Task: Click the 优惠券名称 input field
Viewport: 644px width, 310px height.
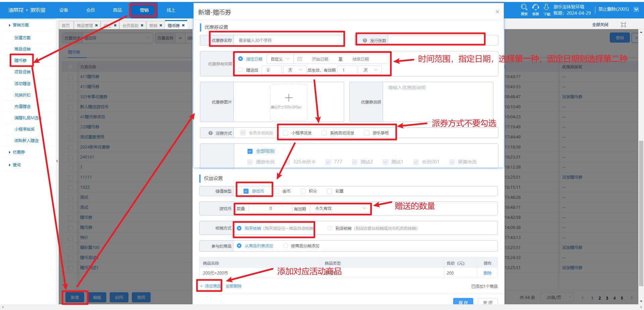Action: pos(288,40)
